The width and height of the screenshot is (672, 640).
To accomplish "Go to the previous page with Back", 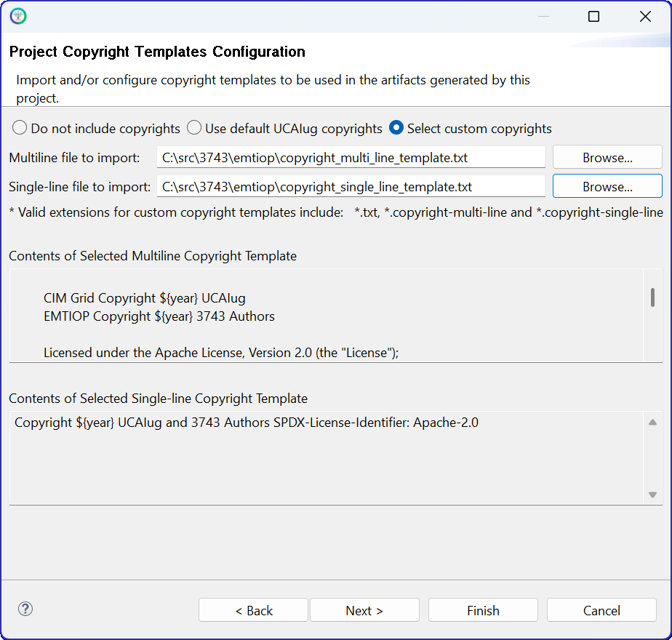I will pyautogui.click(x=253, y=610).
